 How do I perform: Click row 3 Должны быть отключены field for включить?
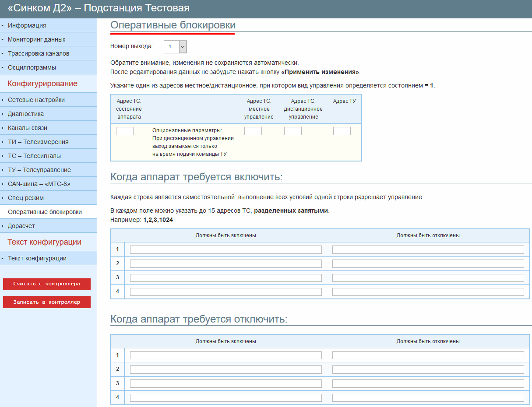(x=428, y=278)
